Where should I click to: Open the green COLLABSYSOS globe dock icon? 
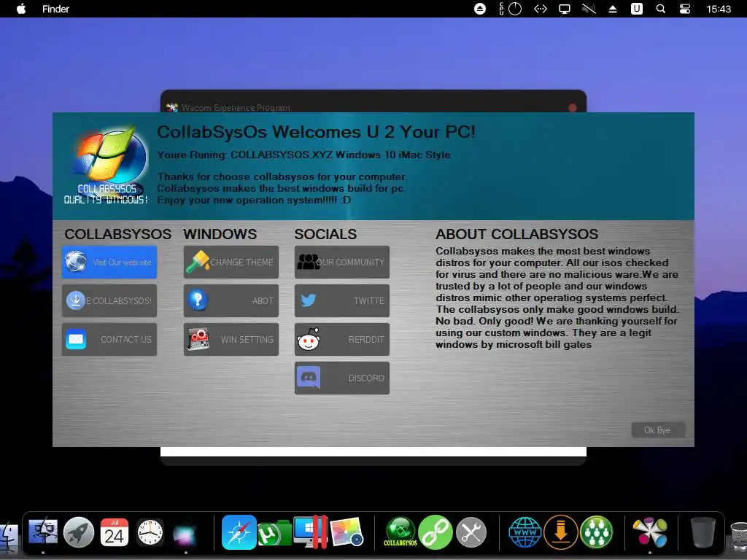(400, 532)
